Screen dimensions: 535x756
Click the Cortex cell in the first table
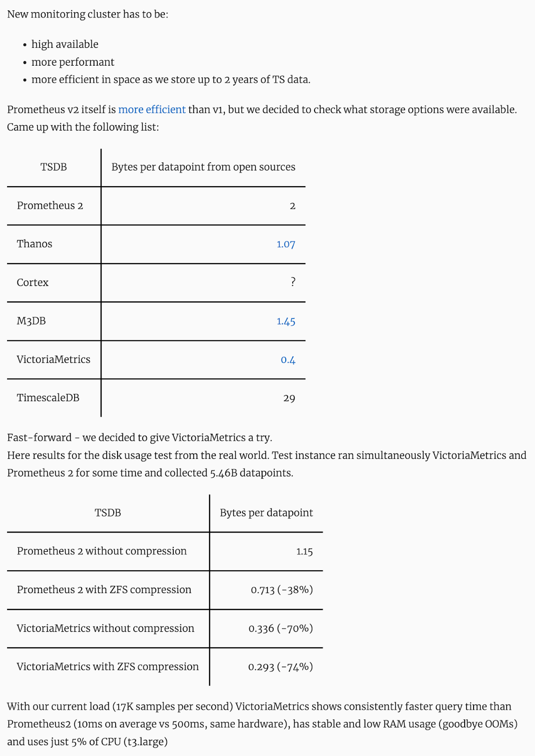click(33, 283)
